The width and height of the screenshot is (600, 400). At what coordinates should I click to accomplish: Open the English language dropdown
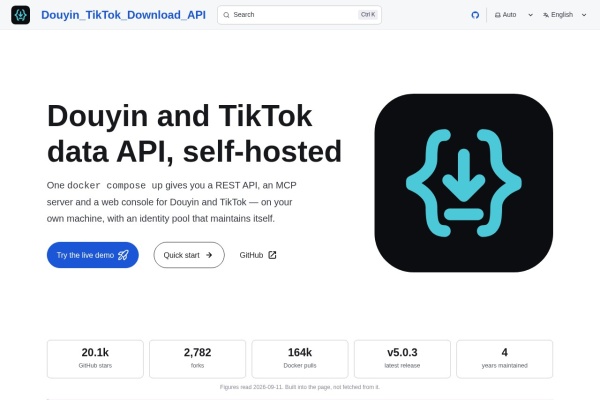564,15
